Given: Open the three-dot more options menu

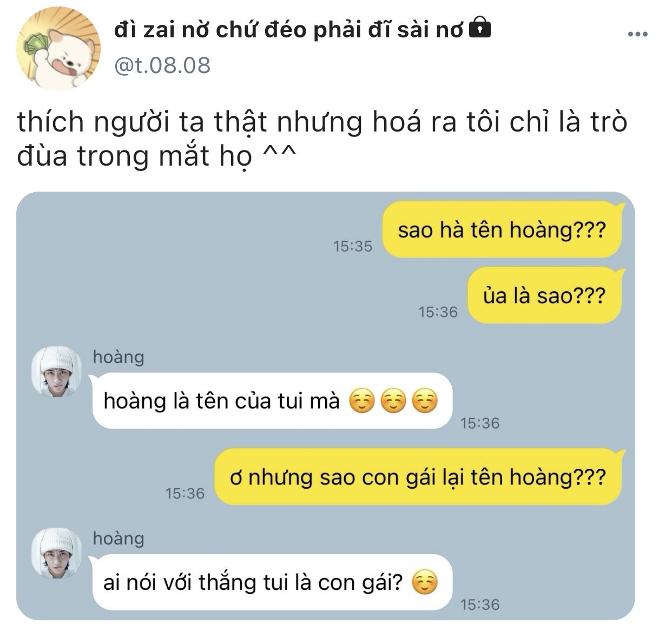Looking at the screenshot, I should 637,34.
